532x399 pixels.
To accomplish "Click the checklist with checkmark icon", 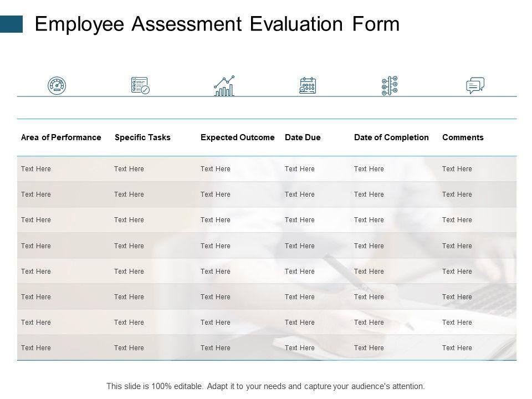I will 140,86.
